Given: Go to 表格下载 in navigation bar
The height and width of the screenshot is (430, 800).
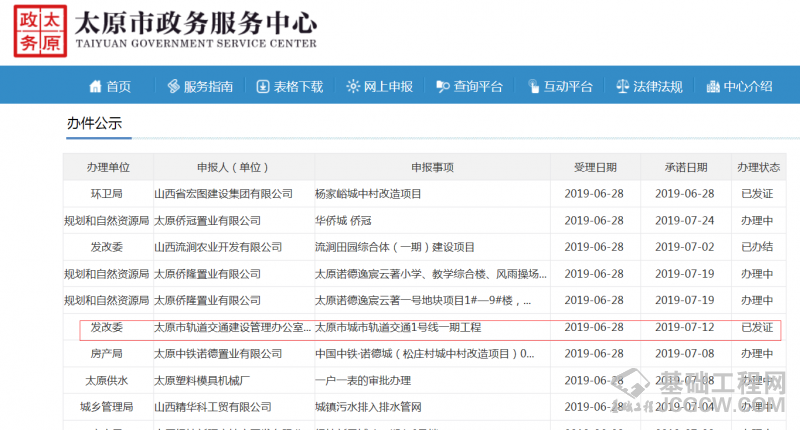Looking at the screenshot, I should [x=298, y=87].
